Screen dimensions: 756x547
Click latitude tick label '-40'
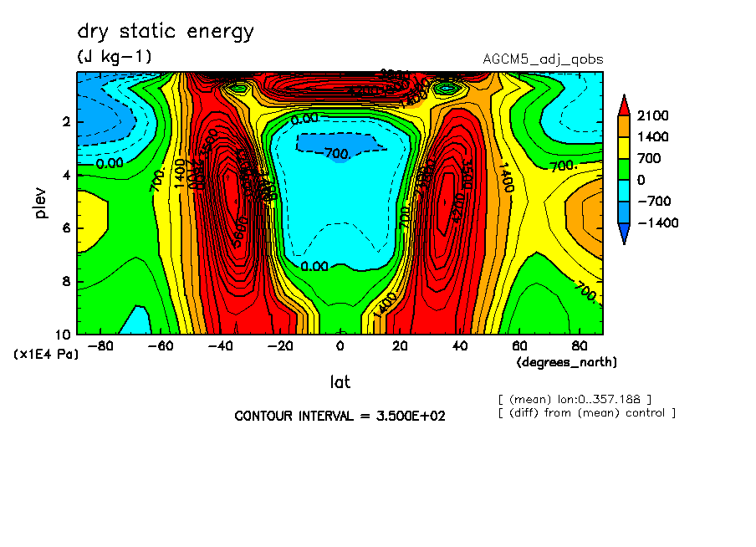[x=220, y=346]
